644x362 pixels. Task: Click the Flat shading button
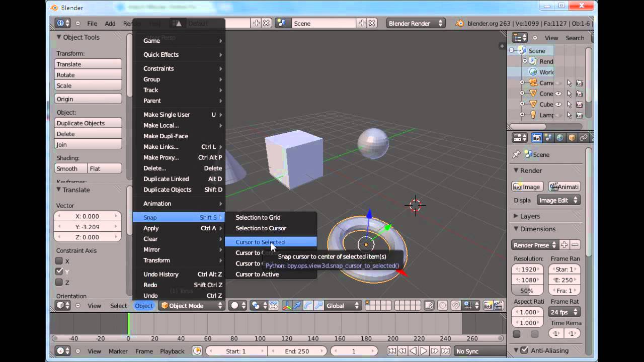pos(105,168)
